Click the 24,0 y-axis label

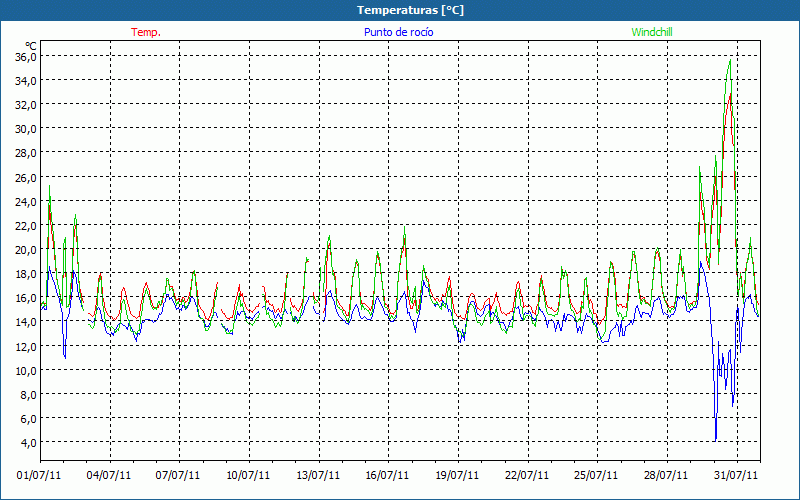click(x=25, y=201)
